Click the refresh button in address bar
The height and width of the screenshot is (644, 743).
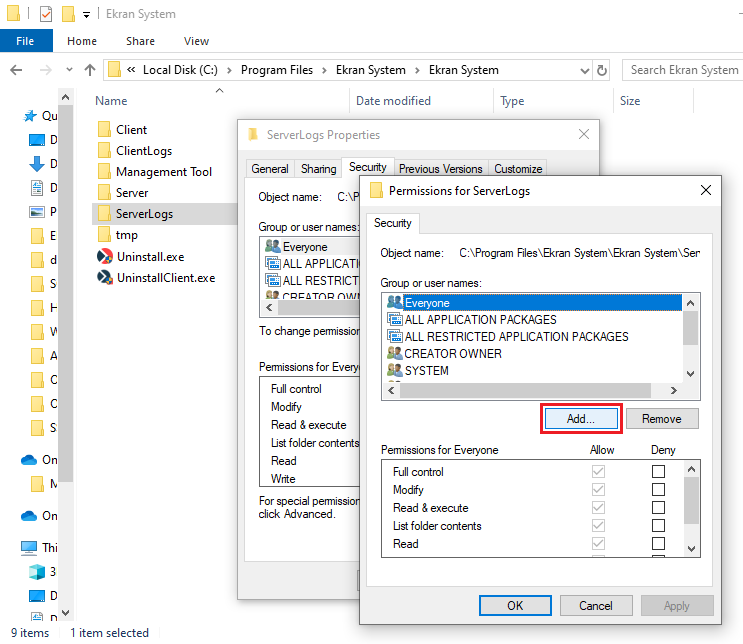coord(602,70)
